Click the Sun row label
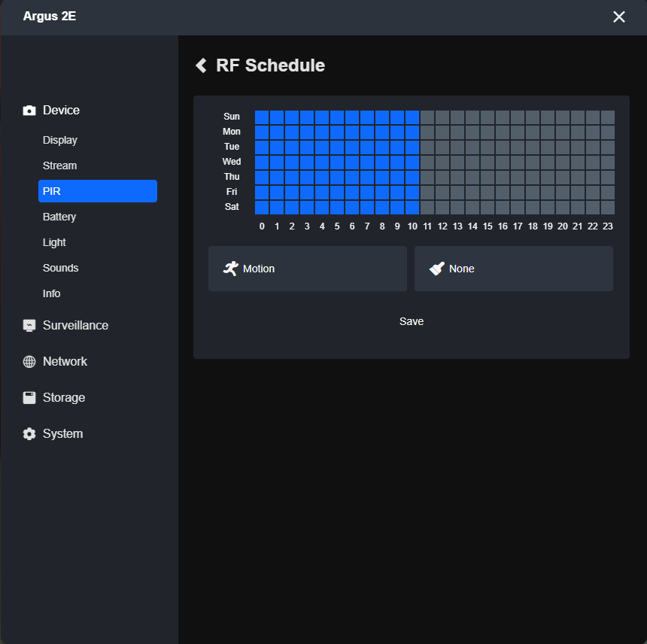The image size is (647, 644). point(232,117)
